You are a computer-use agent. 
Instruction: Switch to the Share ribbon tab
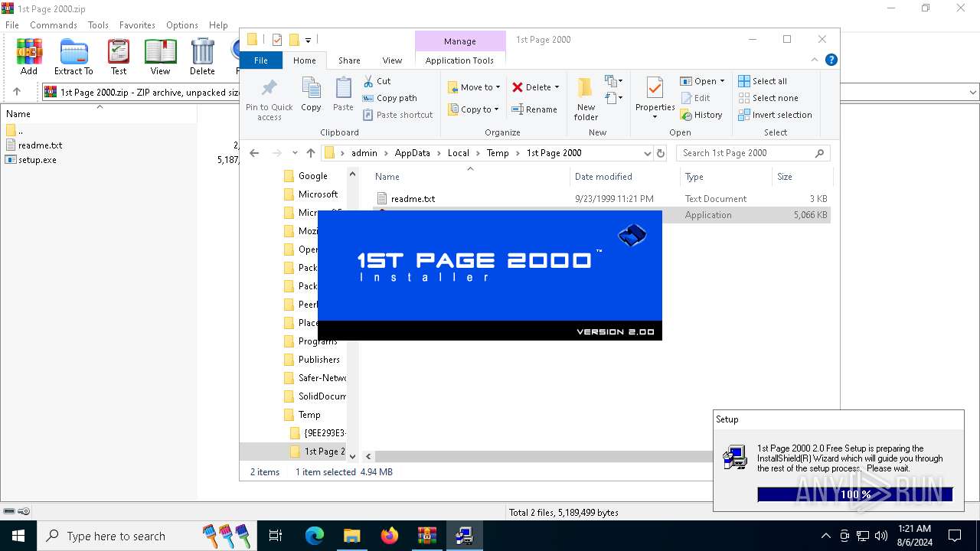point(349,60)
